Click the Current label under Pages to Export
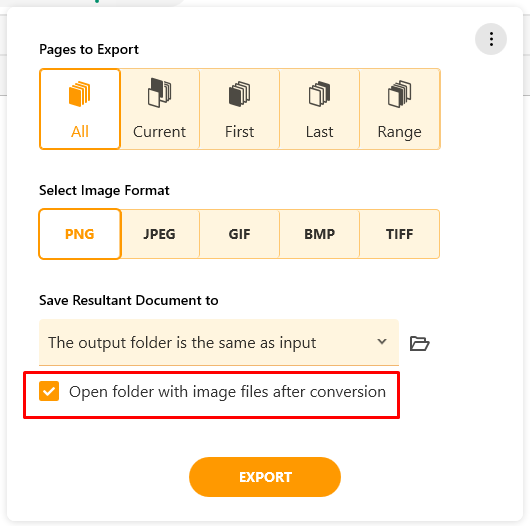Image resolution: width=530 pixels, height=526 pixels. [x=160, y=132]
